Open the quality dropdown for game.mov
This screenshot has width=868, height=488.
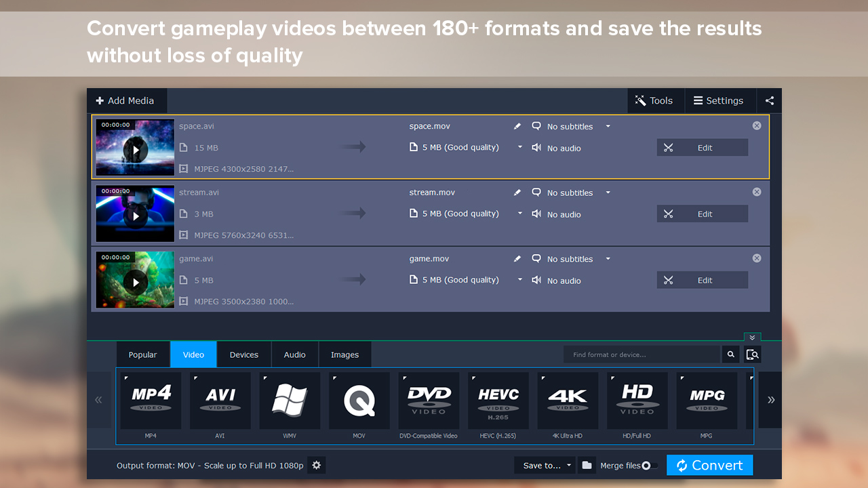pos(519,280)
